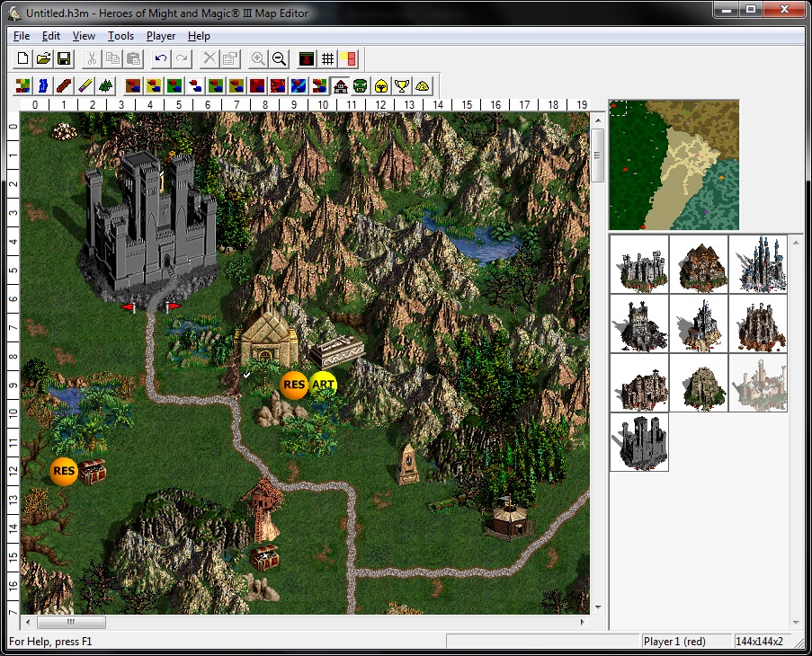
Task: Pick the Inferno town thumbnail
Action: [x=639, y=324]
